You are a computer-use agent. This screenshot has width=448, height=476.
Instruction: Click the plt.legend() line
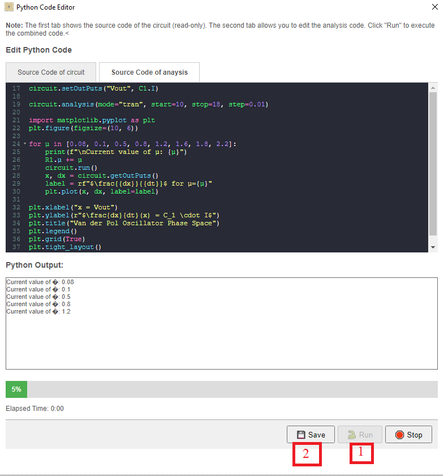point(53,231)
